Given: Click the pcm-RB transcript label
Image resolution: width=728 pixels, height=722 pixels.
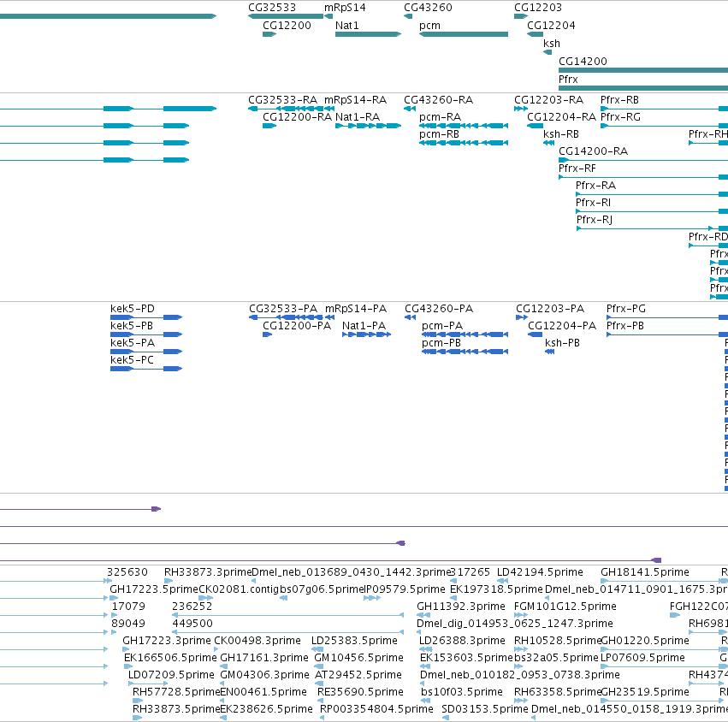Looking at the screenshot, I should click(439, 134).
